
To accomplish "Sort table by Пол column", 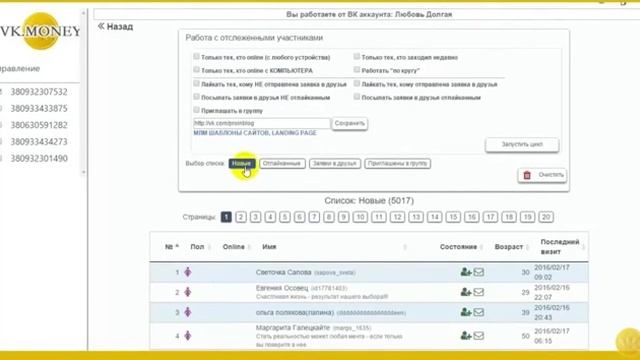I will coord(200,247).
